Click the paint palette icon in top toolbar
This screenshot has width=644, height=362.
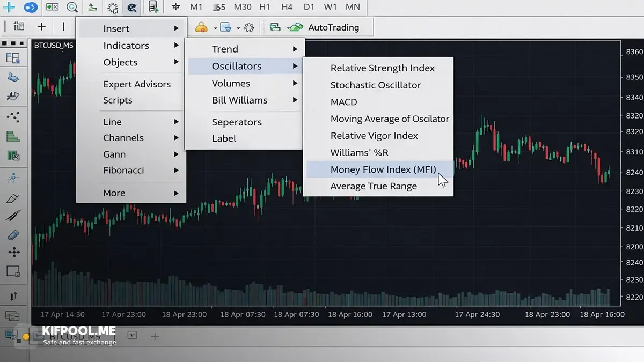pos(130,8)
